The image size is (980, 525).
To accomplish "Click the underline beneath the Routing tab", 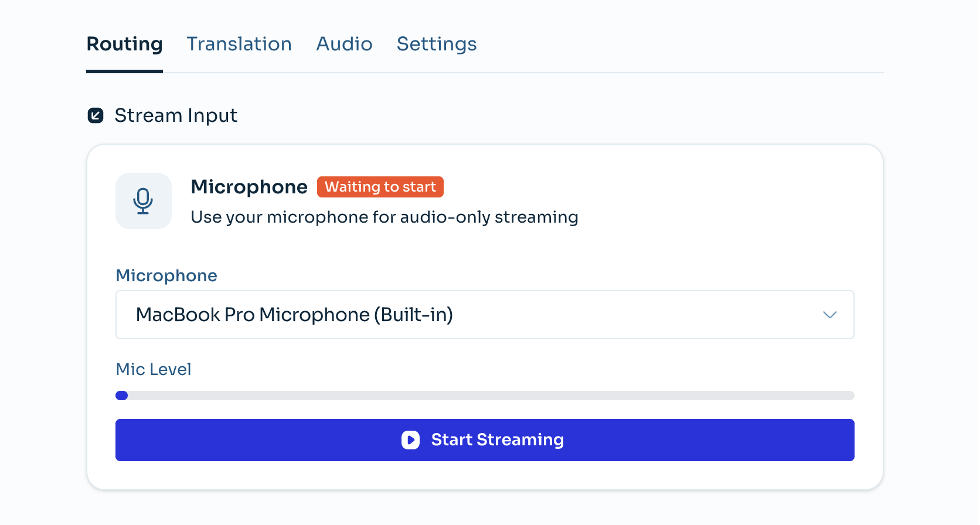I will 124,71.
